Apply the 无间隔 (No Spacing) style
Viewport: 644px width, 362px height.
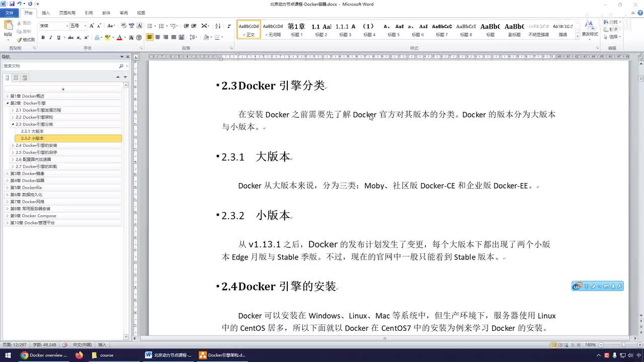pos(273,30)
